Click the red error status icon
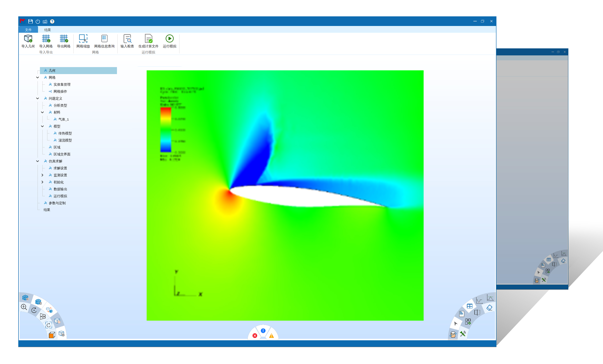 (255, 336)
